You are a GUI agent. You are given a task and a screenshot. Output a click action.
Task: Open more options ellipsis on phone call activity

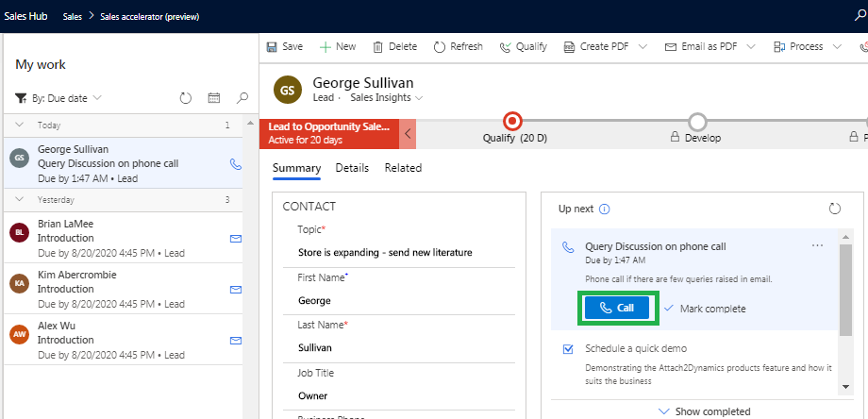[x=817, y=245]
